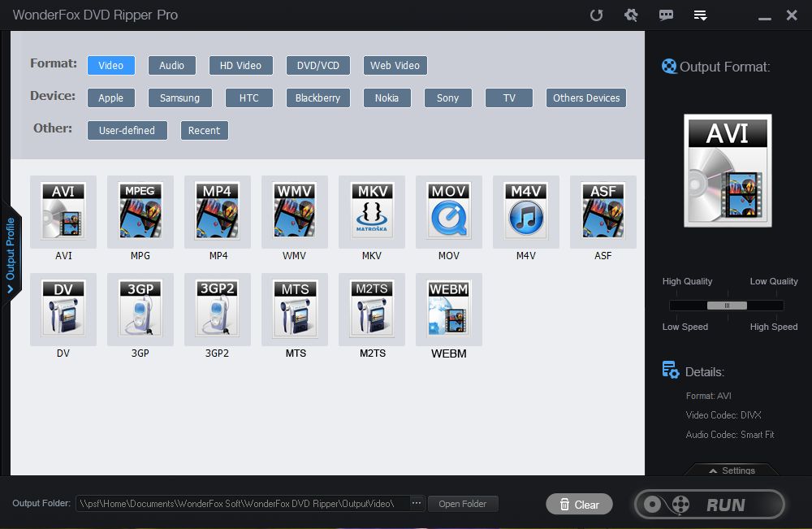Pick the 3GP2 format icon
Viewport: 812px width, 529px height.
click(x=218, y=310)
